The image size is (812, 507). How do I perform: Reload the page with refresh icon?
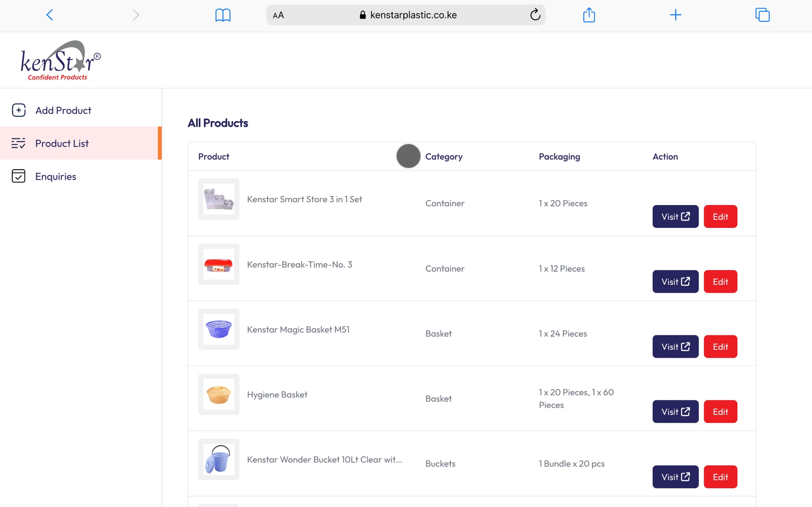point(535,15)
